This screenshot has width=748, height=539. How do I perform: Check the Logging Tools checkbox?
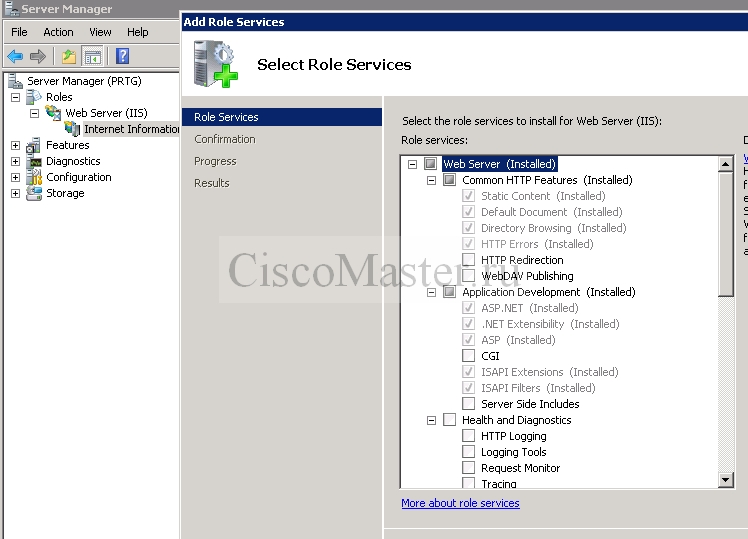pos(468,452)
